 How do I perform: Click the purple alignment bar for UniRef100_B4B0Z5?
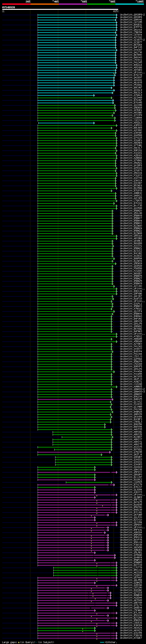[x=75, y=399]
